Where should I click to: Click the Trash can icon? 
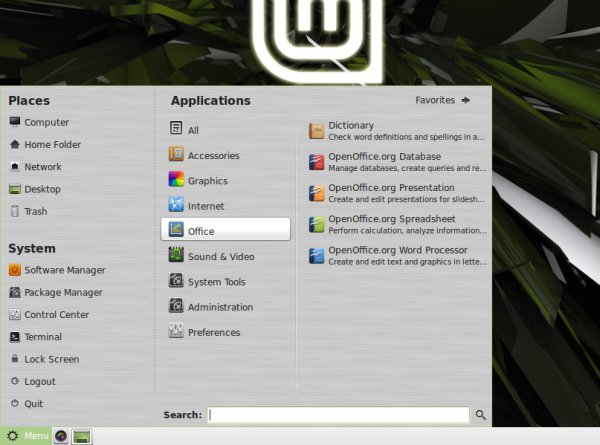15,211
